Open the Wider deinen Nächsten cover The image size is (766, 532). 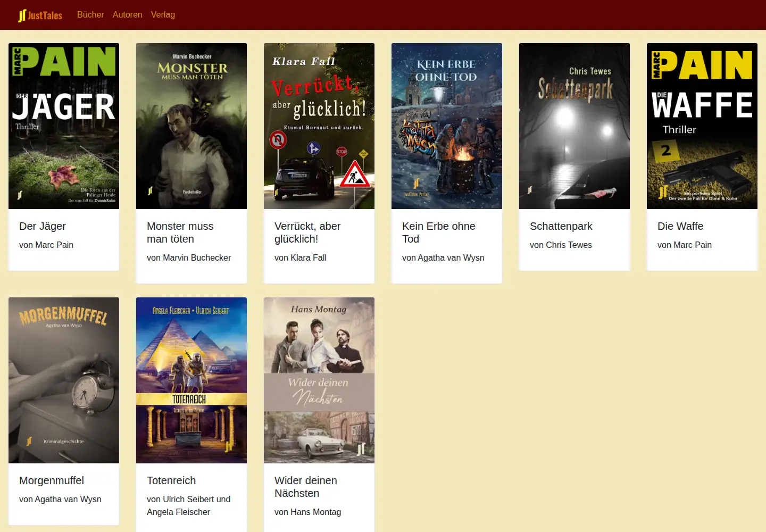(x=319, y=380)
